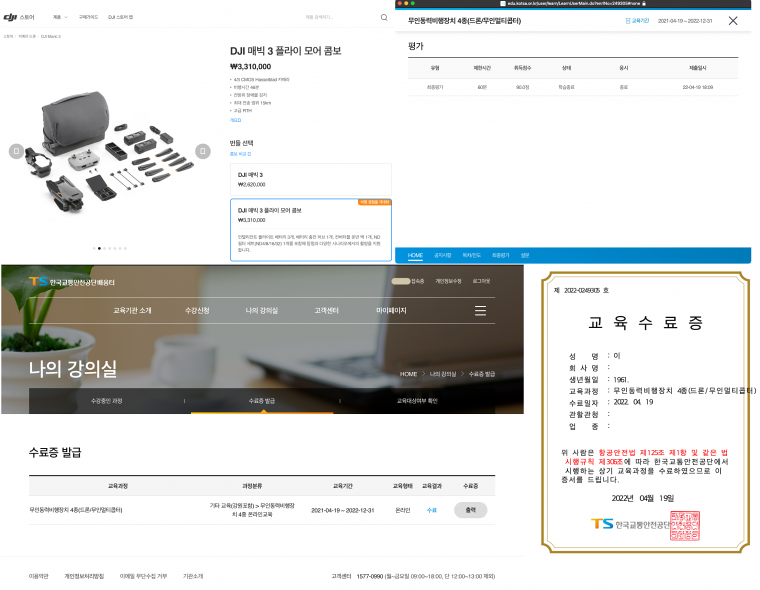760x590 pixels.
Task: Open 수강신청 menu on TS site
Action: 197,310
